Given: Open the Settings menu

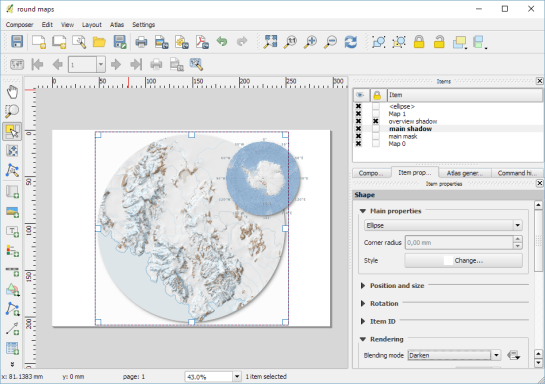Looking at the screenshot, I should (x=144, y=25).
